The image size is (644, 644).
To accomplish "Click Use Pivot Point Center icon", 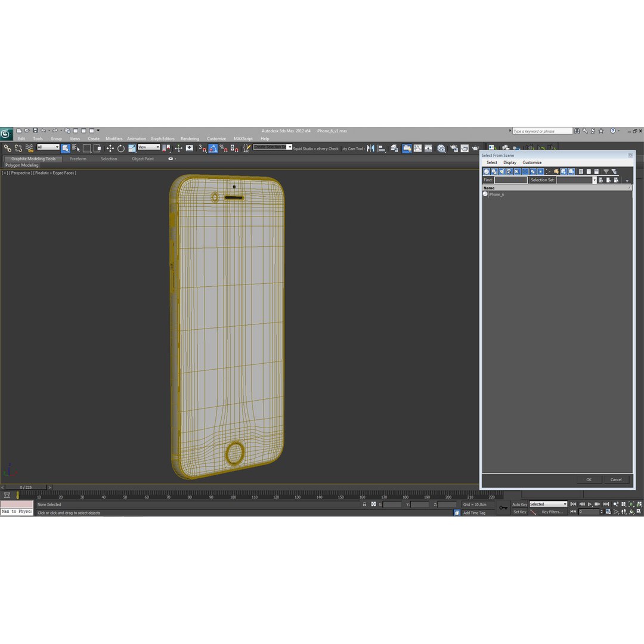I will pos(166,148).
